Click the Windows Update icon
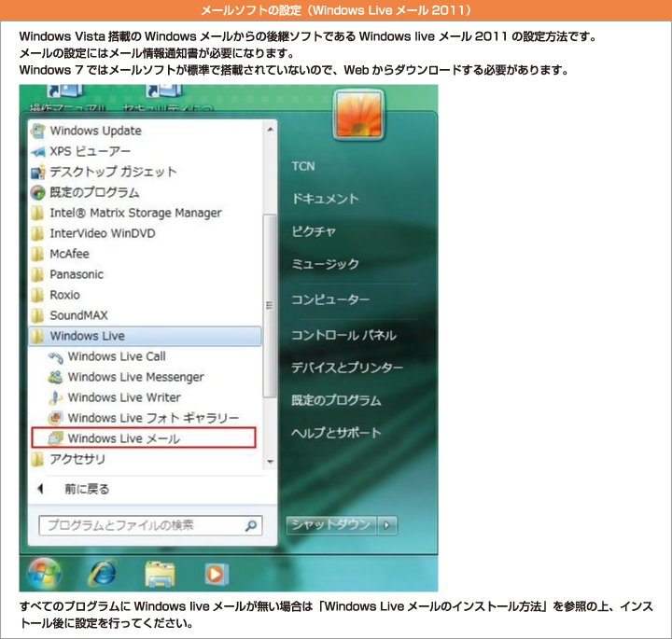 click(37, 131)
